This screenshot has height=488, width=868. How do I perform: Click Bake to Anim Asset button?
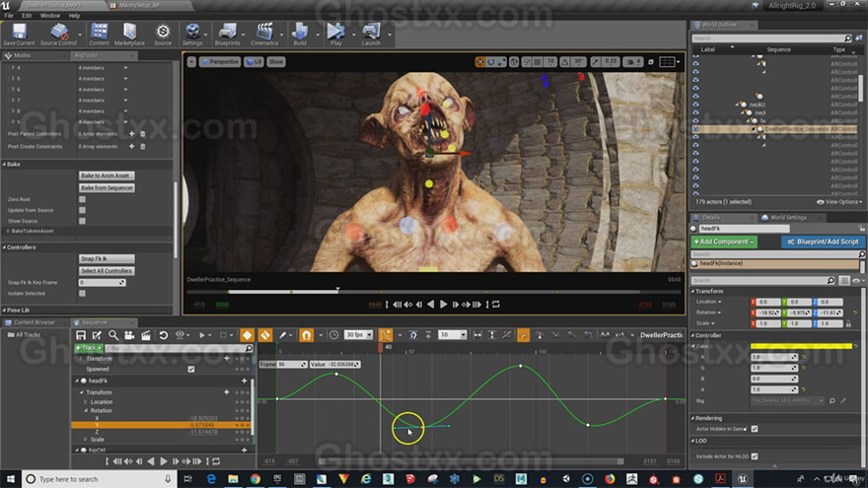107,175
